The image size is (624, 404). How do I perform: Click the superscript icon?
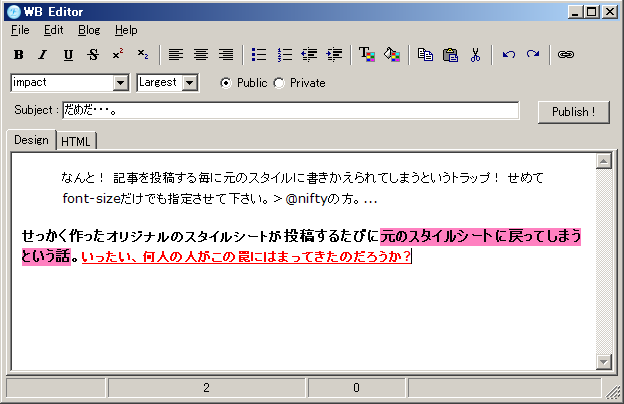(x=118, y=55)
